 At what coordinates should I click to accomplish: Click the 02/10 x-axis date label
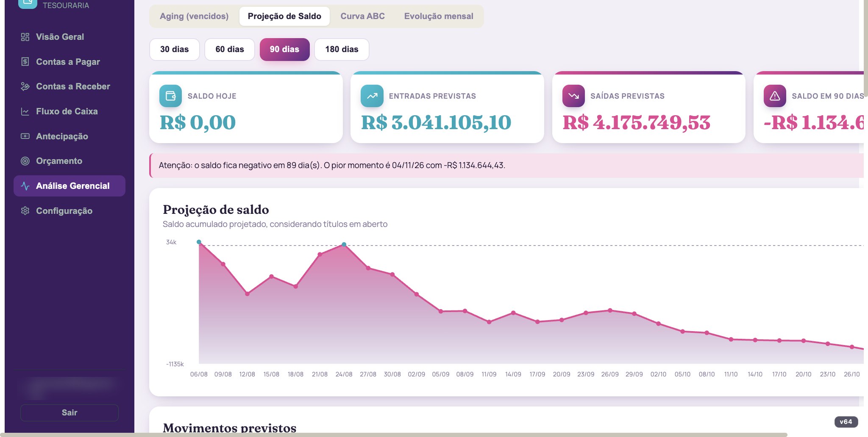click(x=658, y=374)
